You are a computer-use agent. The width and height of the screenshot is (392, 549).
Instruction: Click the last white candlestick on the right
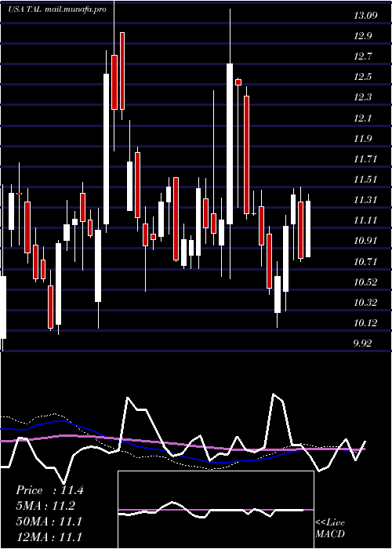308,229
